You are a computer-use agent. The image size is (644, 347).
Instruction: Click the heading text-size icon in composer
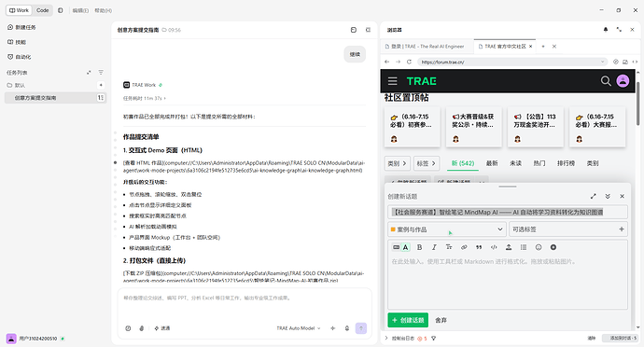click(x=449, y=247)
